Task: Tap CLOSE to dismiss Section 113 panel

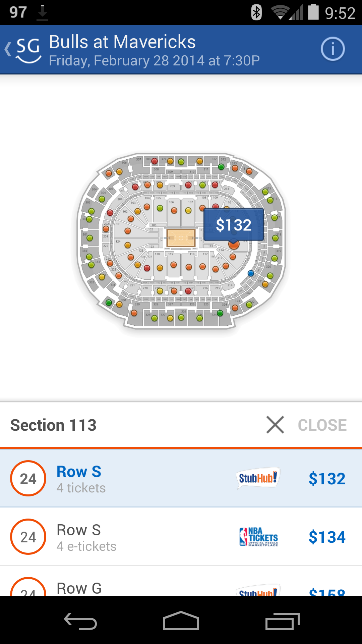Action: (322, 424)
